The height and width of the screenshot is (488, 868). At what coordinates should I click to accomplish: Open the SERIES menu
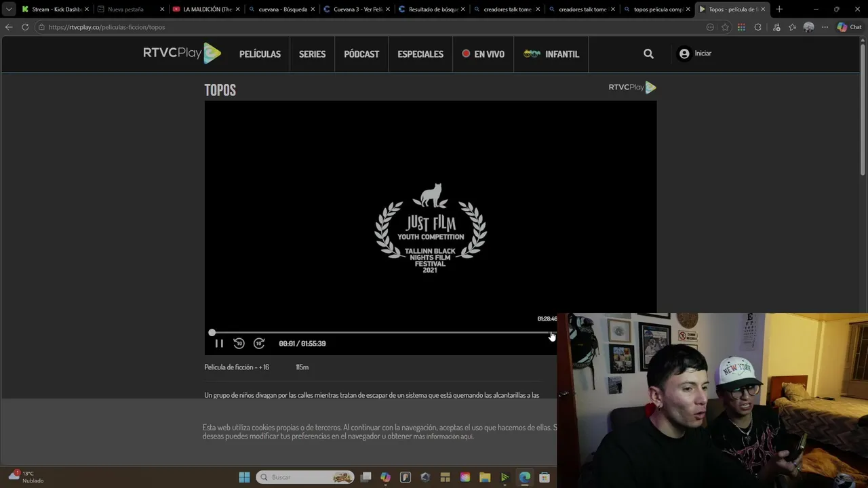[312, 54]
